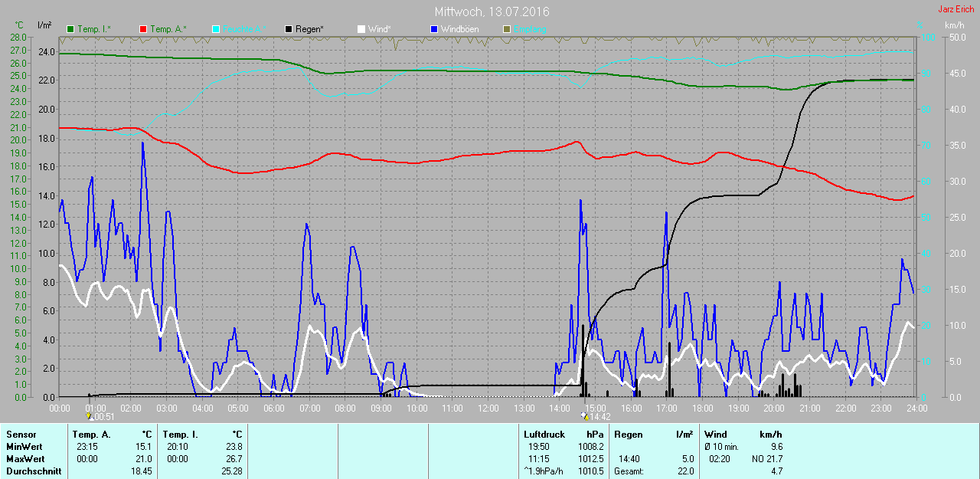Click the 12:00 time axis label

[488, 408]
